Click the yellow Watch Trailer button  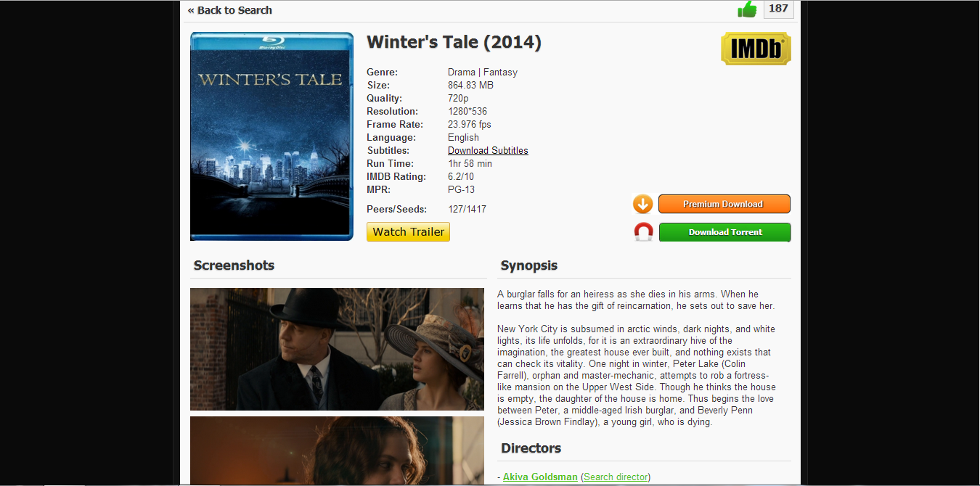click(x=408, y=232)
